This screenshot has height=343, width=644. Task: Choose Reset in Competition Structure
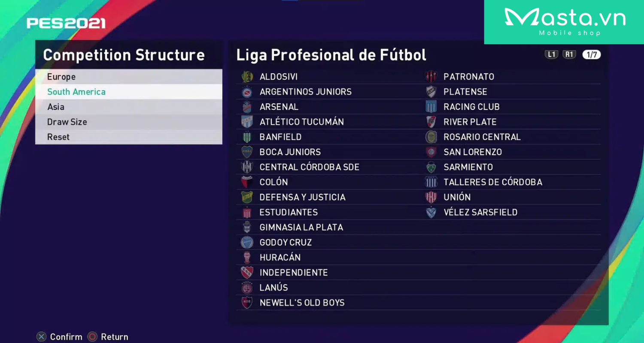pos(129,137)
